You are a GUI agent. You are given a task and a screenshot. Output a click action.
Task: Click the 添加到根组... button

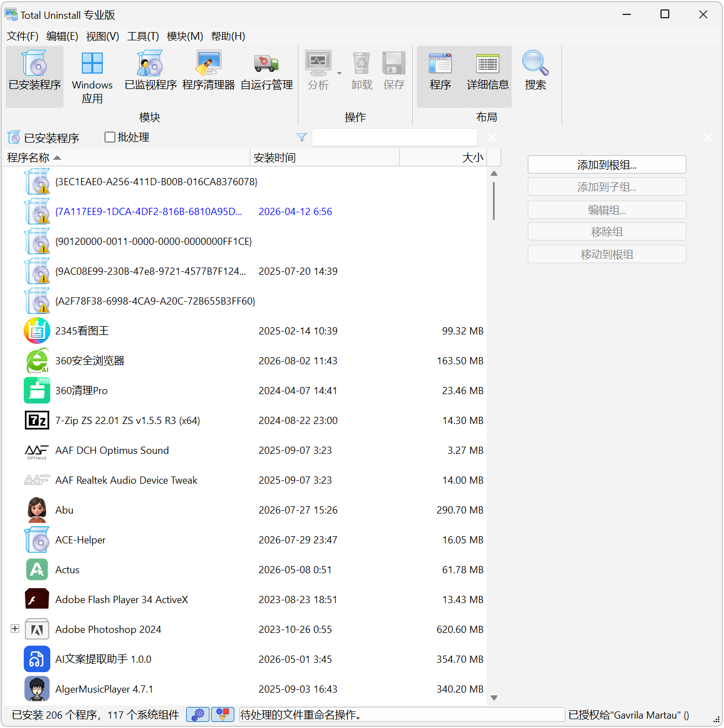point(607,165)
